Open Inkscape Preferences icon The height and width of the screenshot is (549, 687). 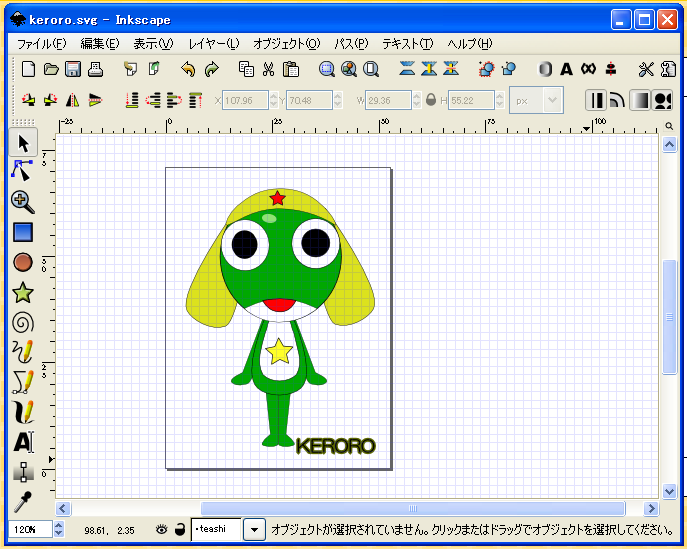point(646,69)
